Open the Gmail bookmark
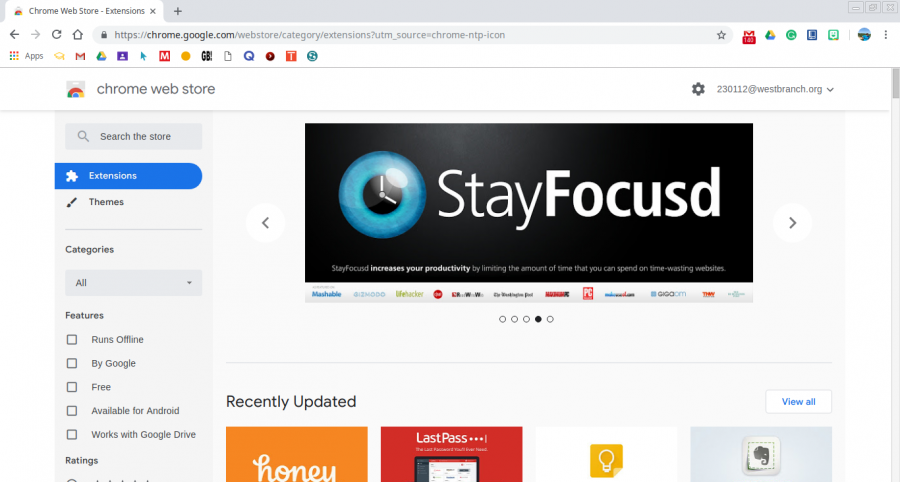Image resolution: width=900 pixels, height=482 pixels. point(80,56)
